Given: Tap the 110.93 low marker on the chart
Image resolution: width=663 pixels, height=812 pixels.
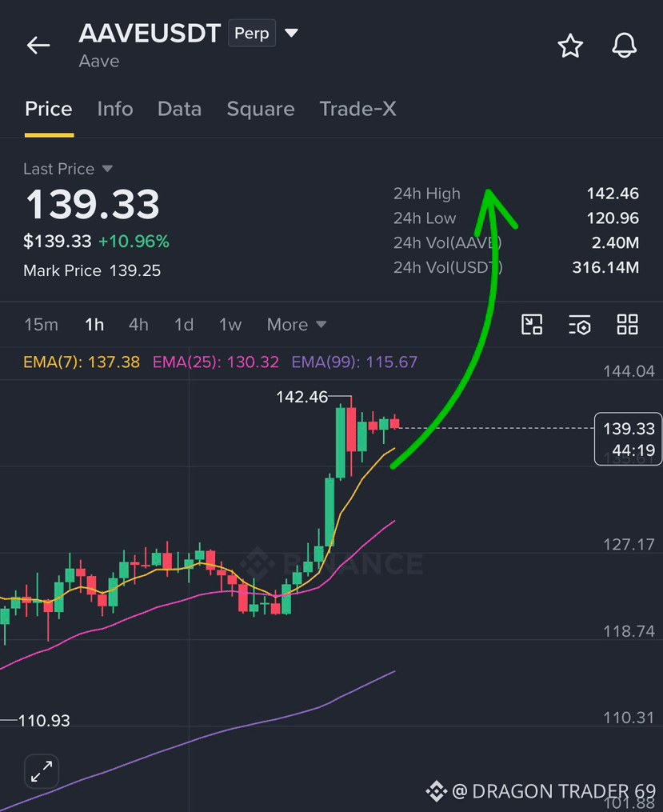Looking at the screenshot, I should (44, 720).
